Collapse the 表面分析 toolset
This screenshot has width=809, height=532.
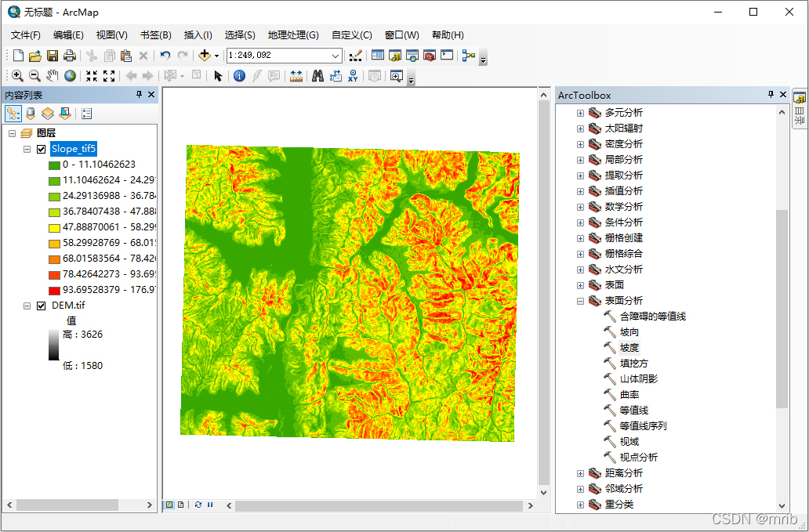pos(580,301)
